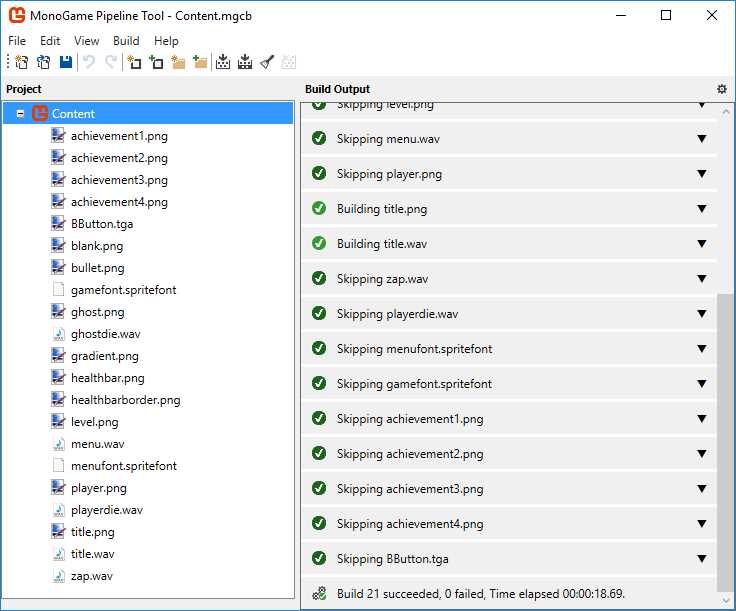Open the File menu
The image size is (736, 611).
pos(17,41)
